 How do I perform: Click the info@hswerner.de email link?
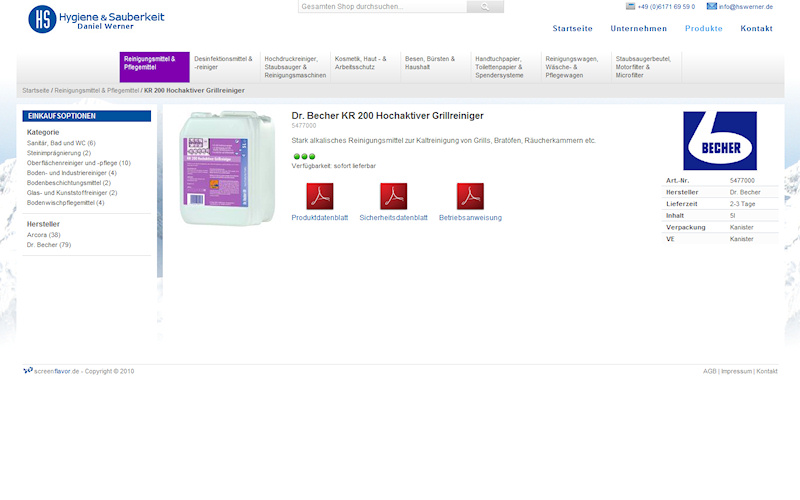click(746, 7)
